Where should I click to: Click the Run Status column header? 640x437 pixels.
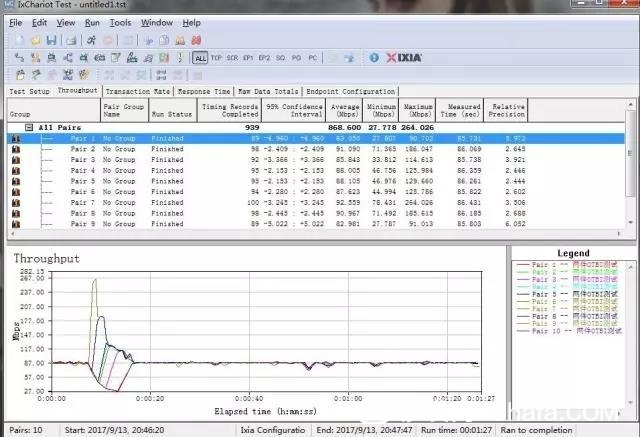point(173,110)
